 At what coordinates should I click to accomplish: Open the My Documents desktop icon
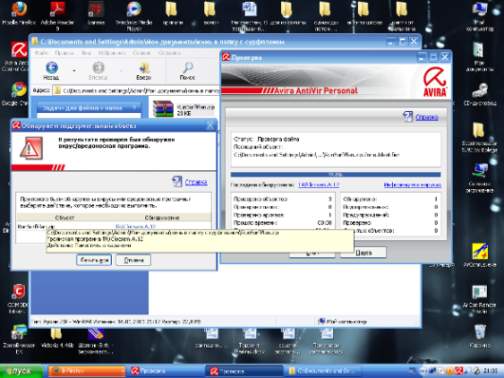[x=479, y=57]
